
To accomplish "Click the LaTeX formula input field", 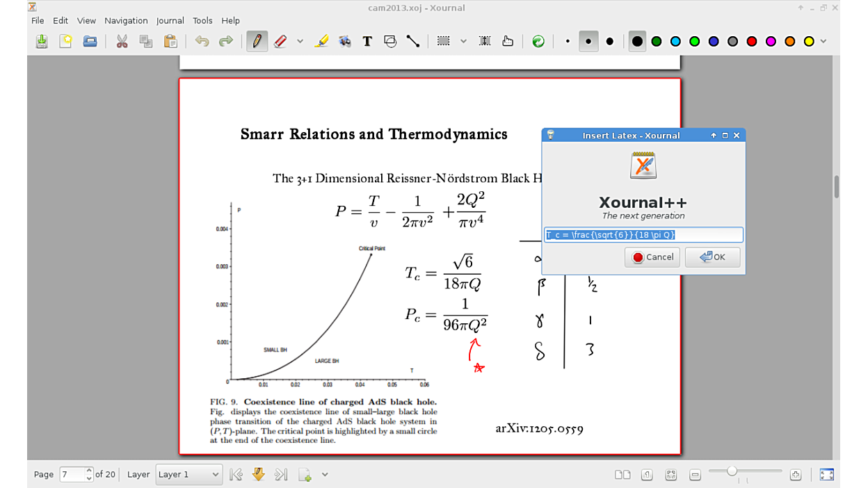I will [x=643, y=235].
